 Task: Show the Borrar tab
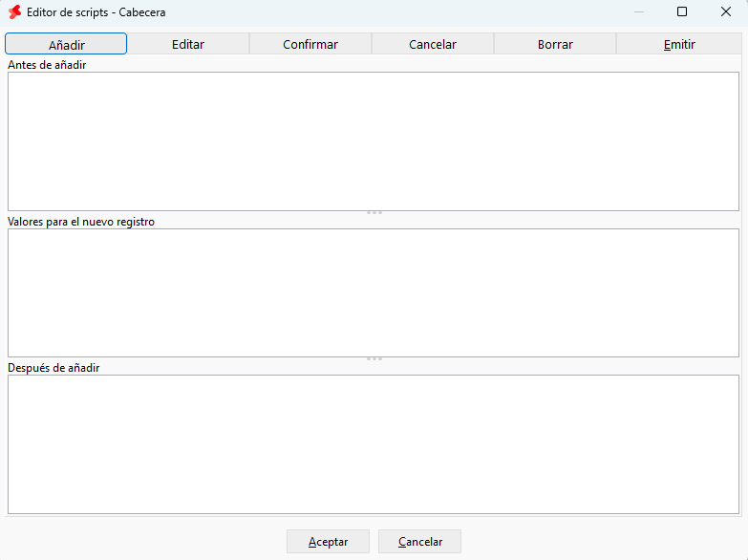pos(555,44)
